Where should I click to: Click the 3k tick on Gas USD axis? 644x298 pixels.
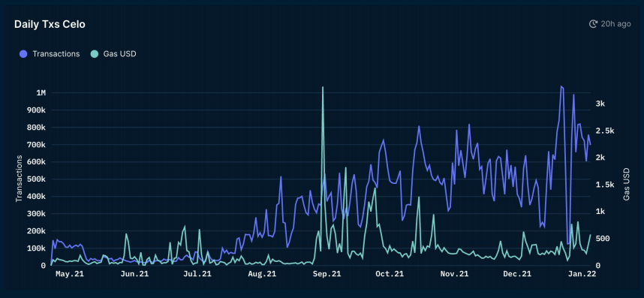click(600, 104)
